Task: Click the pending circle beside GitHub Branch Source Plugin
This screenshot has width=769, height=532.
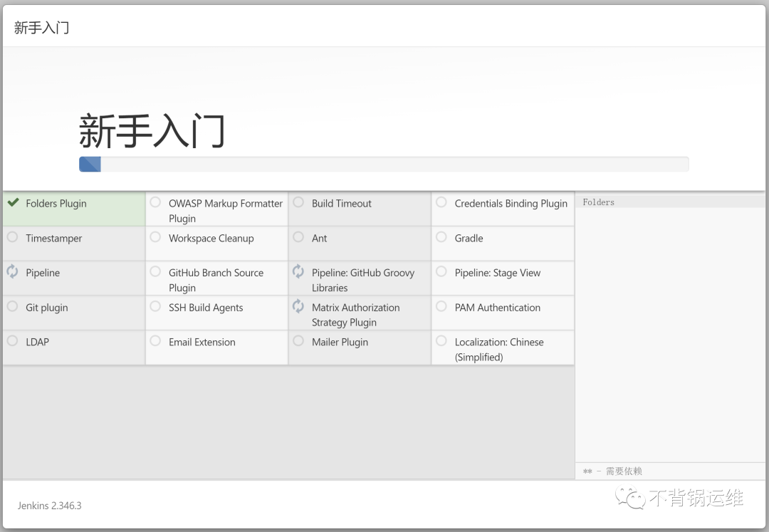Action: click(155, 271)
